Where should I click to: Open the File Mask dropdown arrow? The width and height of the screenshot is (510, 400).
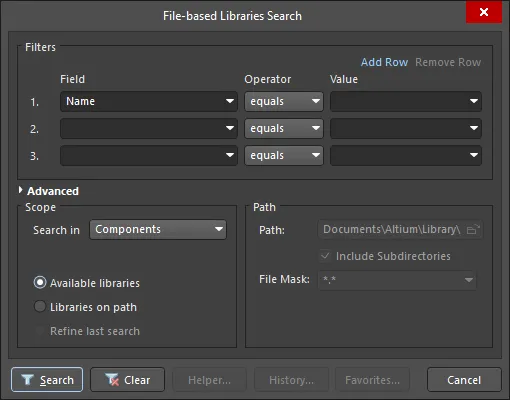(469, 280)
